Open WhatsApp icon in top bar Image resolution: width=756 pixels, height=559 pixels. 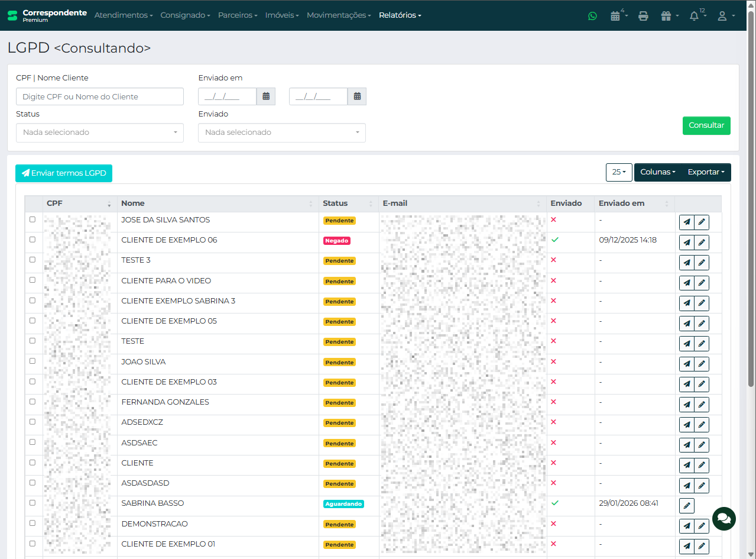coord(592,16)
